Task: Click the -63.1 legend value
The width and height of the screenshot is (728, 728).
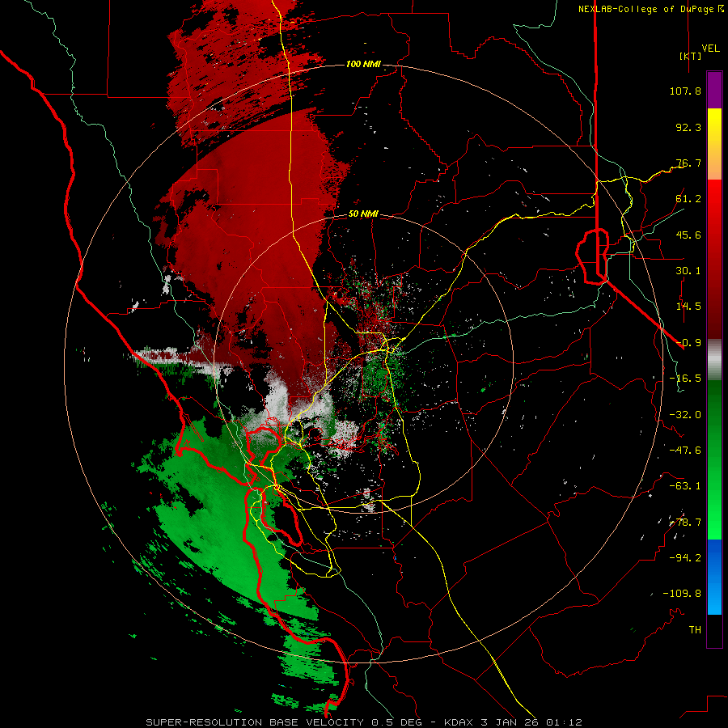Action: [685, 486]
